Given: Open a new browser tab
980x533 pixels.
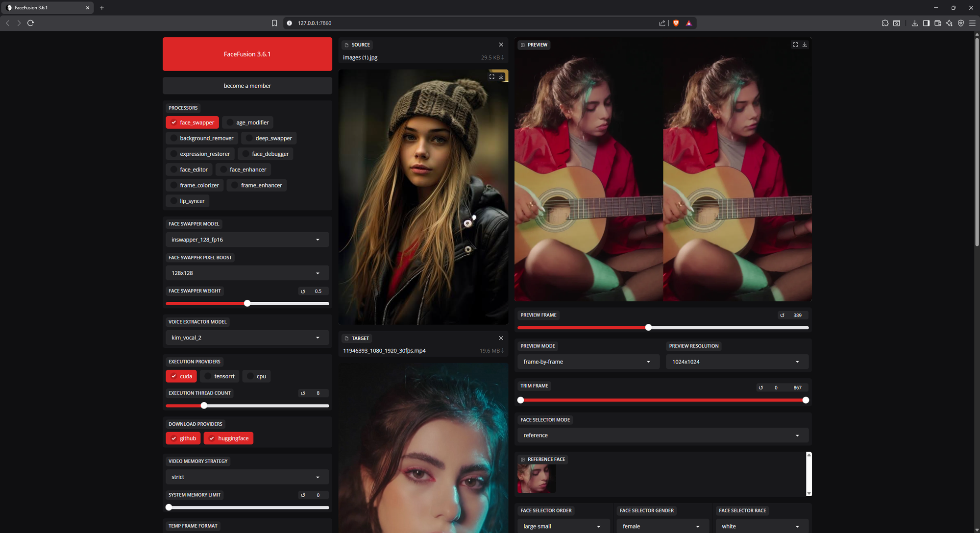Looking at the screenshot, I should 102,8.
